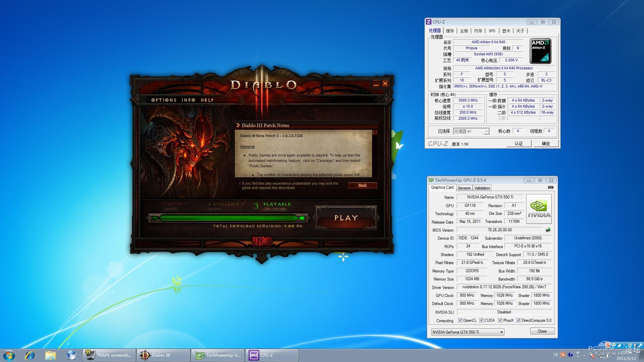
Task: Toggle Chinese mode on the Sogou floating bar
Action: click(614, 345)
